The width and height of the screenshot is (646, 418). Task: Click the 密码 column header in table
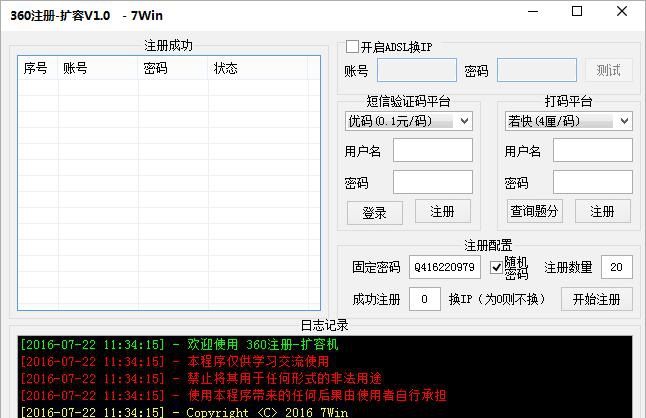[x=172, y=68]
